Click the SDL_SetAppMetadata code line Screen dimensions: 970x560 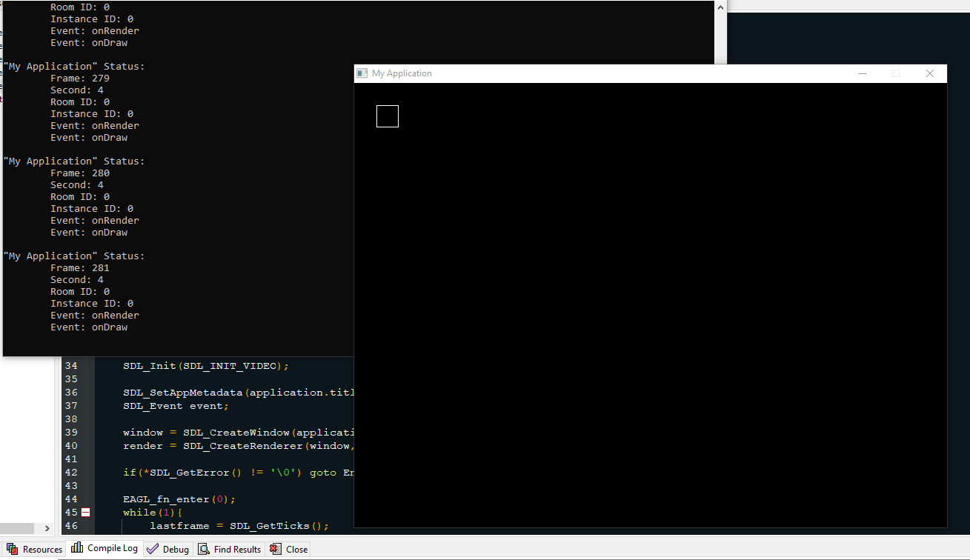click(239, 393)
